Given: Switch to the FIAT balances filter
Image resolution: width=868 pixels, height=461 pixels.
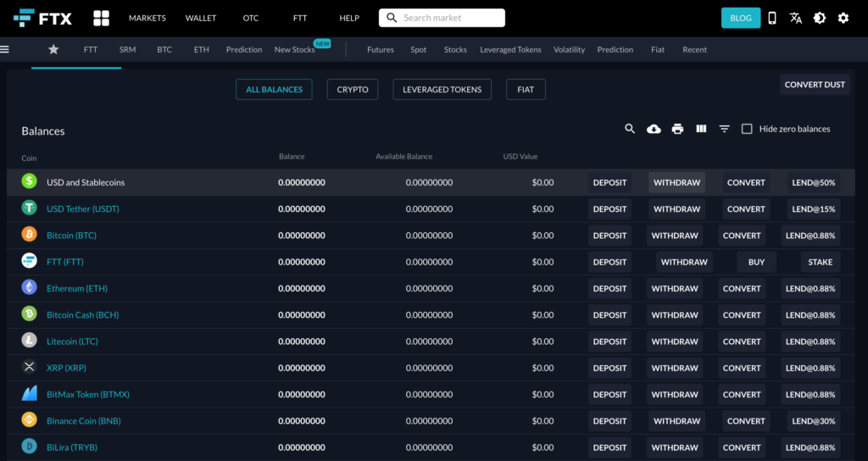Looking at the screenshot, I should click(526, 89).
